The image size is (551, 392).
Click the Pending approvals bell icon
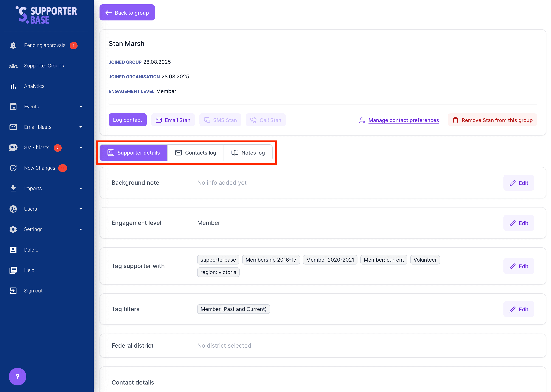(13, 45)
